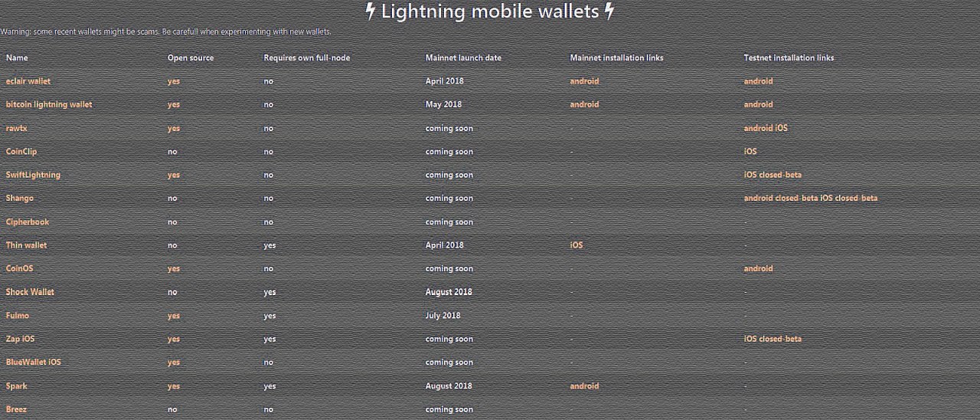Open rawtx's testnet android link
This screenshot has height=420, width=980.
[x=759, y=128]
